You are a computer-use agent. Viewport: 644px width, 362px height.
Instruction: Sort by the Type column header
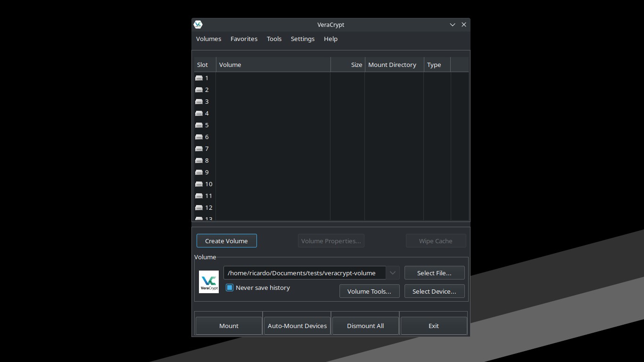(438, 65)
